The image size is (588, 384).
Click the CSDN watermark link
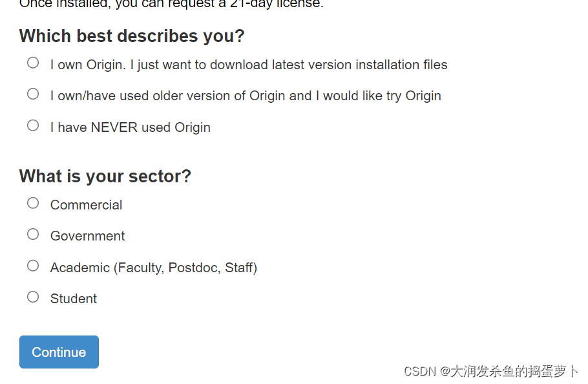pyautogui.click(x=490, y=371)
